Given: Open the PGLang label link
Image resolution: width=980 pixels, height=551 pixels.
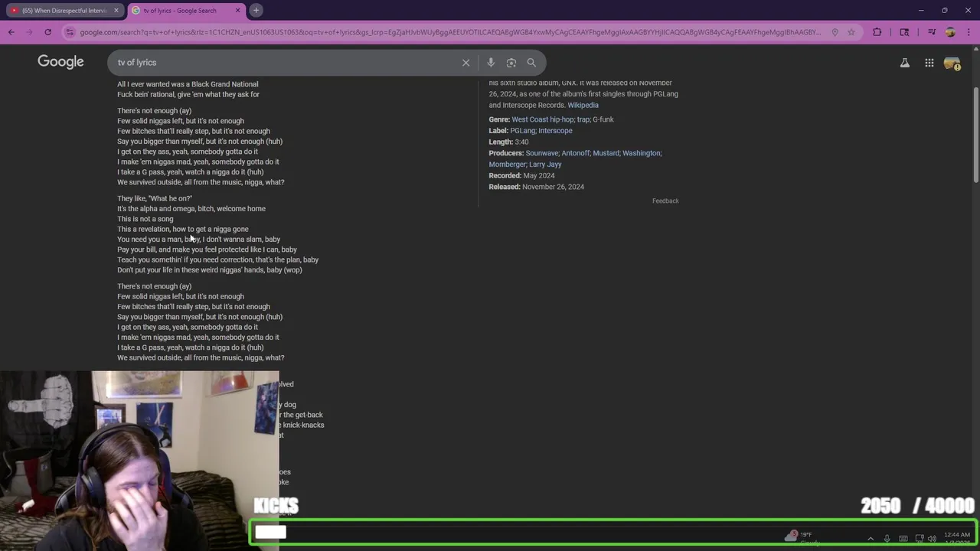Looking at the screenshot, I should point(522,131).
